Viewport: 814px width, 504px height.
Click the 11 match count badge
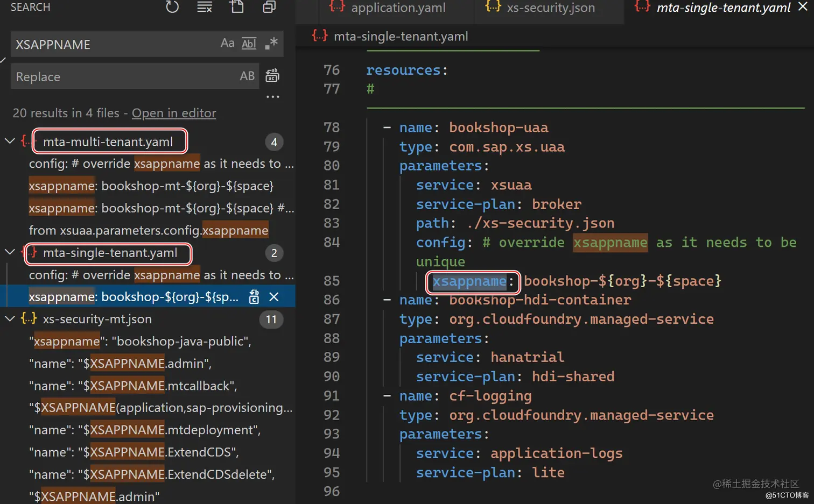[x=271, y=320]
